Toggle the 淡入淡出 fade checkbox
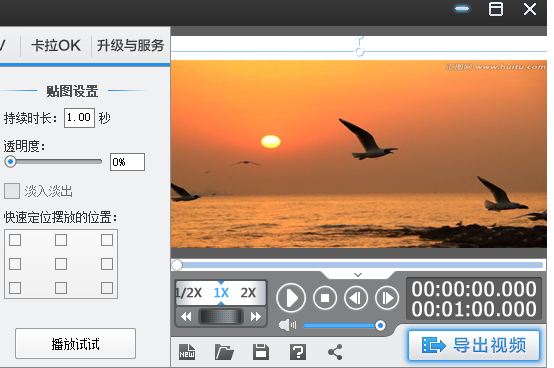Screen dimensions: 554x368 click(x=12, y=191)
